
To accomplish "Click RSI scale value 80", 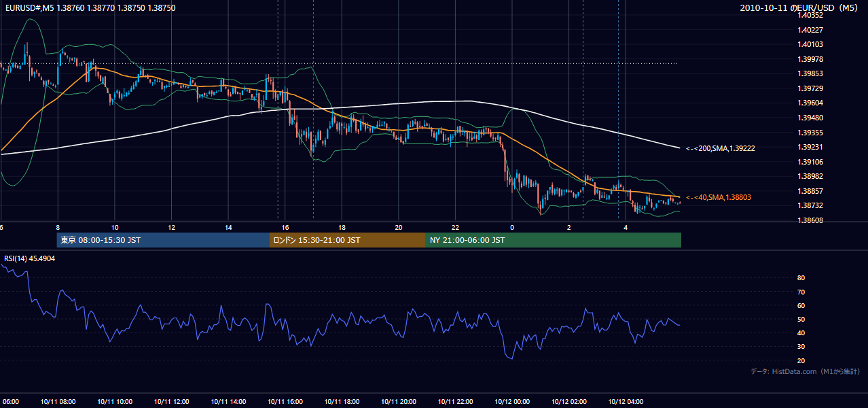I will point(801,278).
